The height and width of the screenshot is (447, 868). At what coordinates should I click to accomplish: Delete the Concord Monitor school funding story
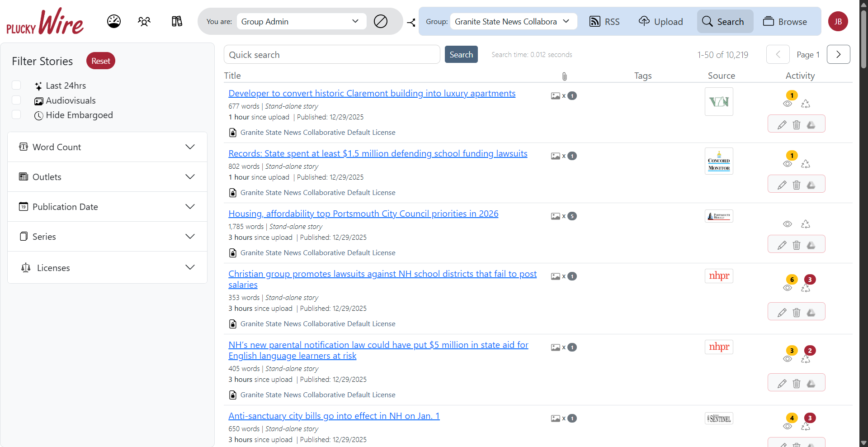[x=797, y=185]
